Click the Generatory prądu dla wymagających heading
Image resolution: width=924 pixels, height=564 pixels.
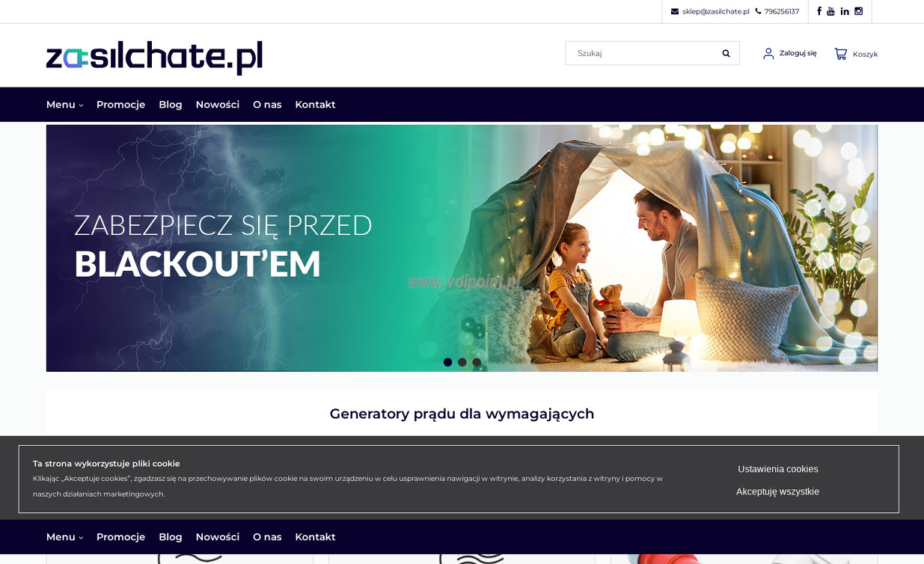pos(462,414)
